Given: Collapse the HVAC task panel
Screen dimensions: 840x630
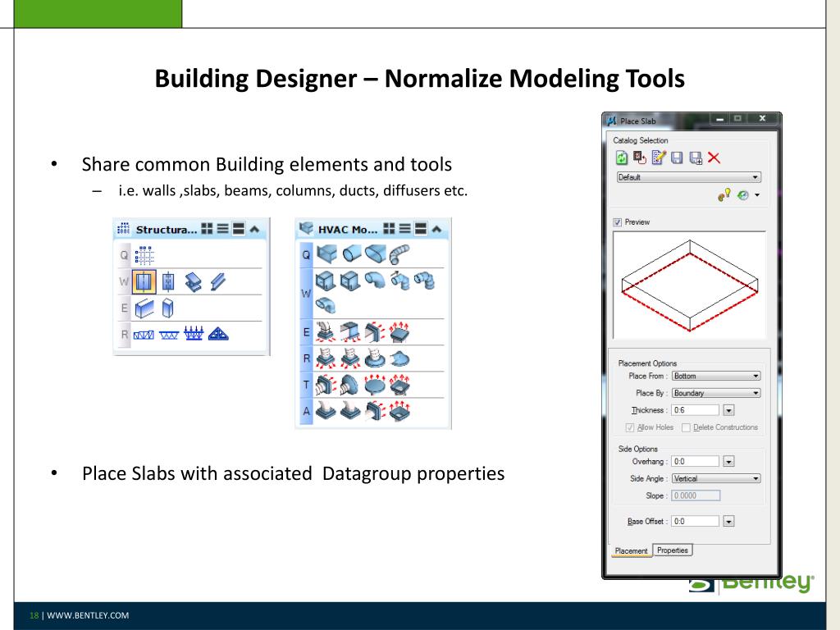Looking at the screenshot, I should pyautogui.click(x=436, y=229).
